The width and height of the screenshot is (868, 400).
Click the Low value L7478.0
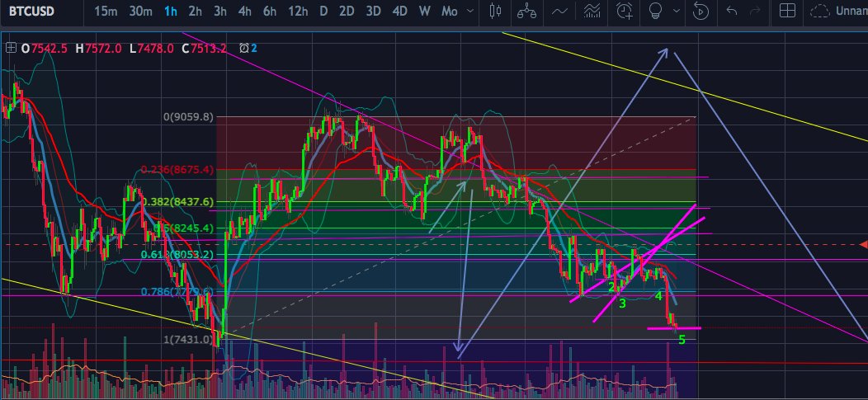click(x=152, y=48)
